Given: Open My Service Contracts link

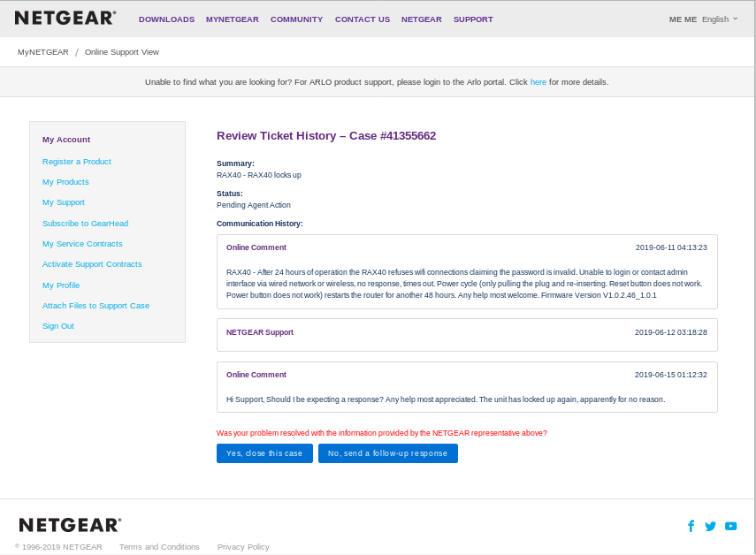Looking at the screenshot, I should [82, 244].
